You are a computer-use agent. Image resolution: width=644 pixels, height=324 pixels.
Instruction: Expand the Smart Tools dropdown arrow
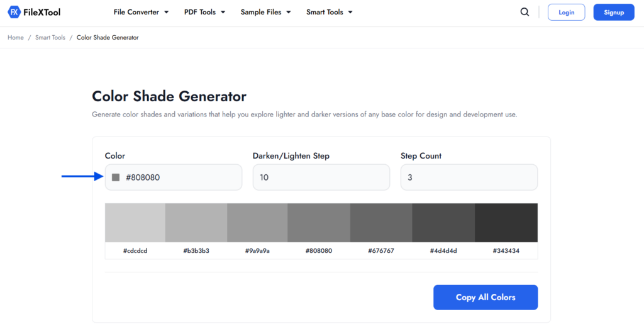click(350, 13)
